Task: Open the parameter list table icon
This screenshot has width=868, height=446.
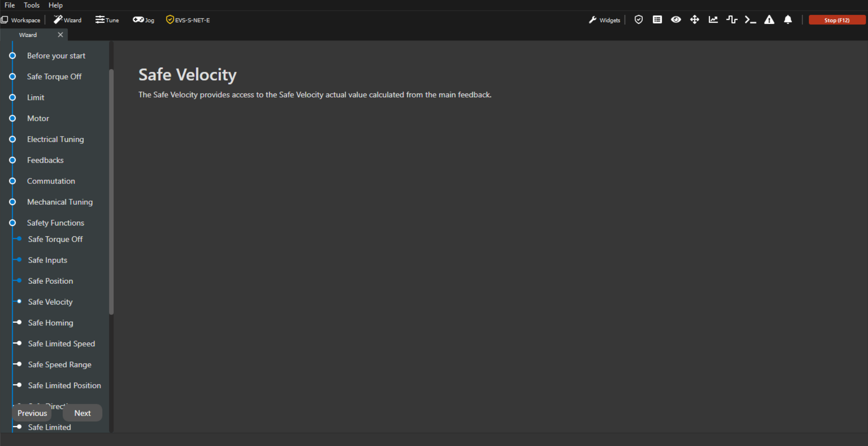Action: pyautogui.click(x=657, y=20)
